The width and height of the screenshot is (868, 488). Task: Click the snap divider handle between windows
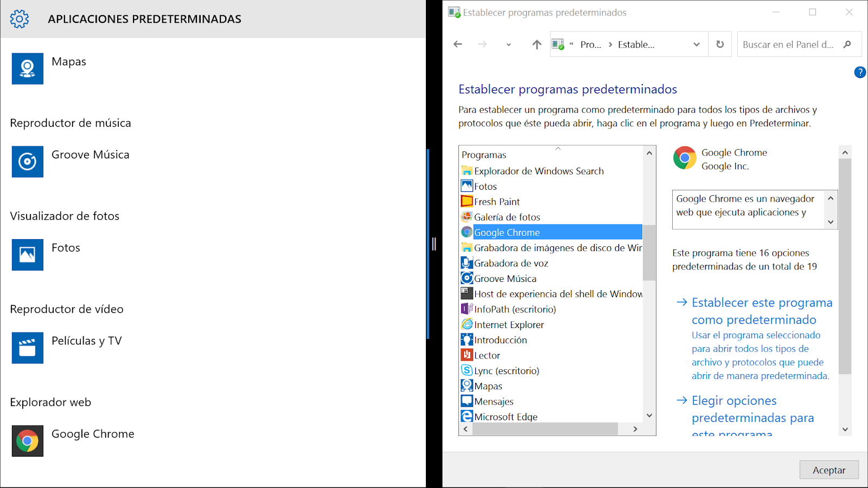[x=434, y=244]
